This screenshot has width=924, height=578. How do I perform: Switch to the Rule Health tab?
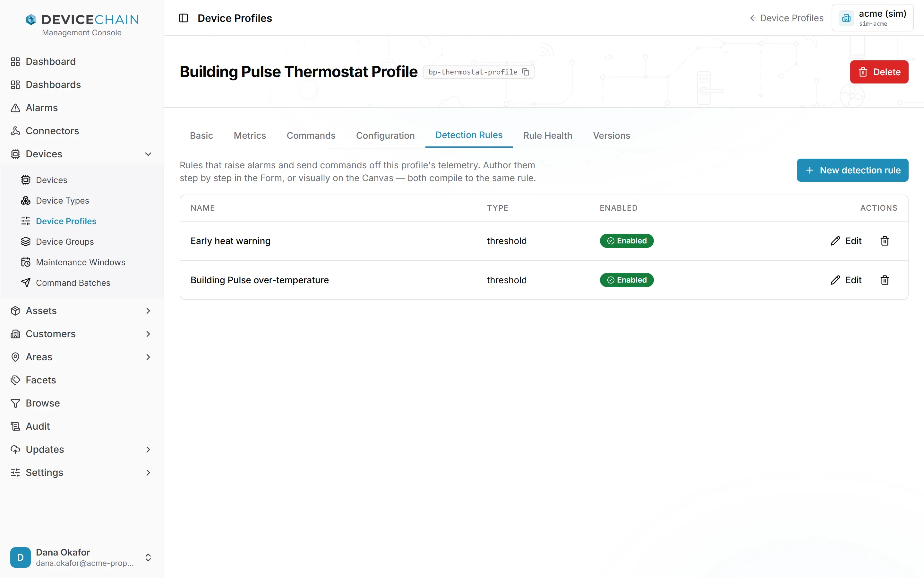point(548,135)
